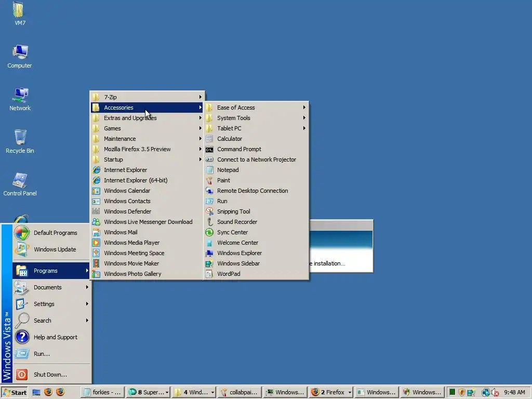Viewport: 532px width, 399px height.
Task: Click the installation dialog behind the menu
Action: 341,246
